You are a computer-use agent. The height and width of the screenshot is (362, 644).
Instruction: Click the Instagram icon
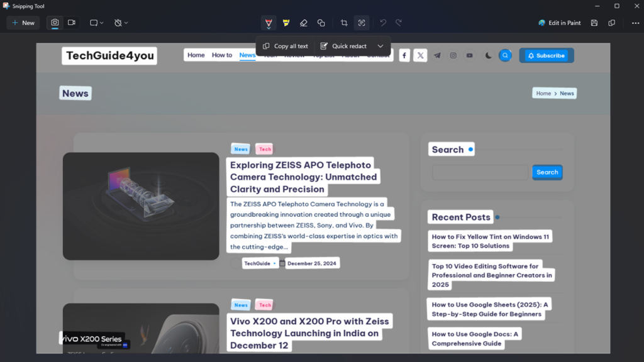[453, 55]
